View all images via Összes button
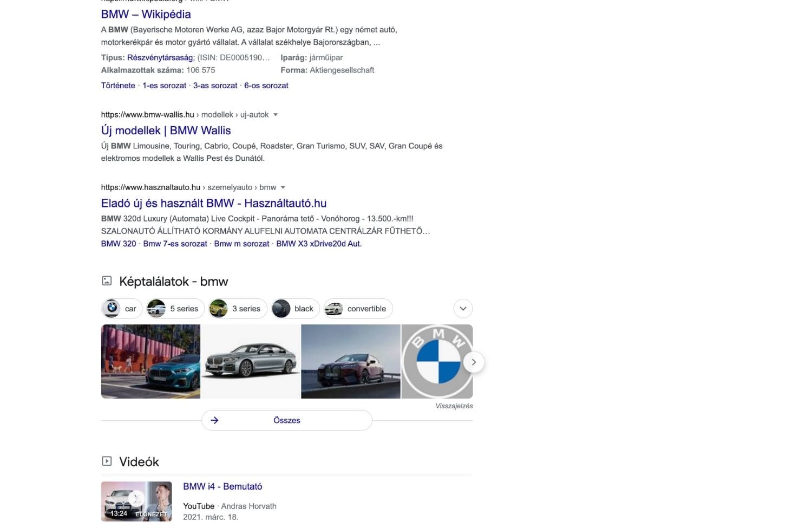Screen dimensions: 812x528 point(287,420)
